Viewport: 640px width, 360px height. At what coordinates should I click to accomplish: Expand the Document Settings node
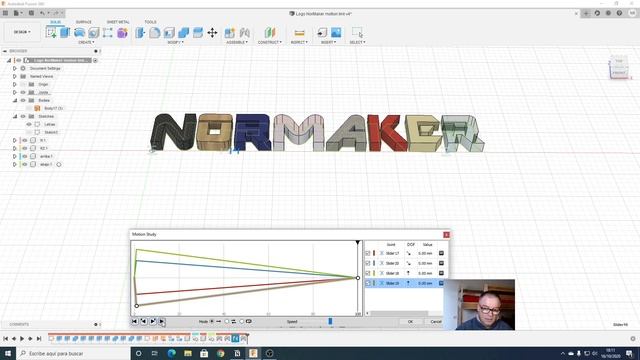(15, 69)
